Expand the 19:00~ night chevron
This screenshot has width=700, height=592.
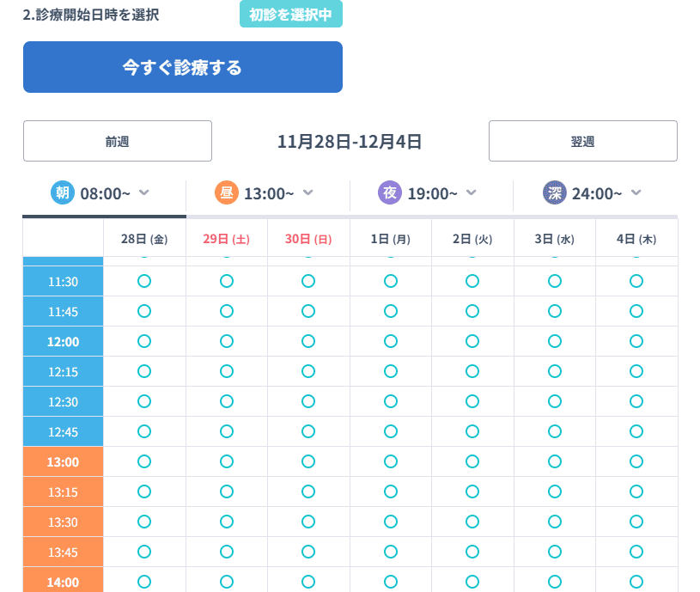click(472, 192)
